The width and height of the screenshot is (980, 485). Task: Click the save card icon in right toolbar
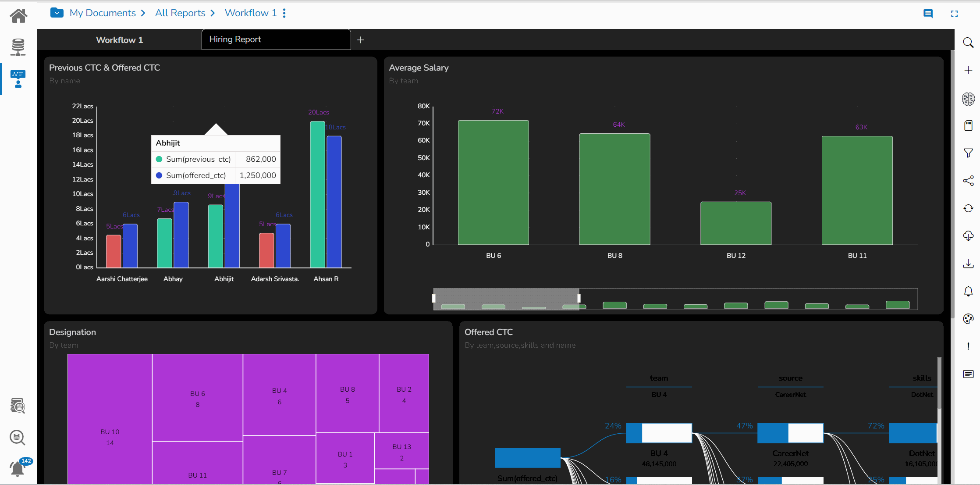(x=968, y=125)
